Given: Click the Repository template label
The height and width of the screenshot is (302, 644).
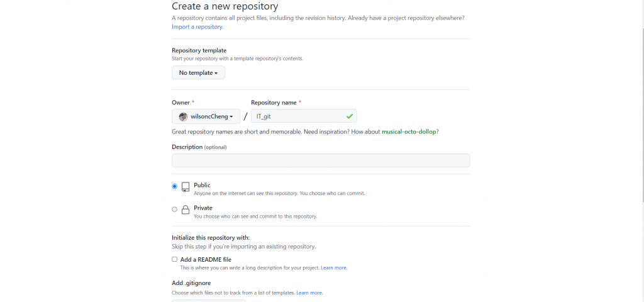Looking at the screenshot, I should click(x=199, y=50).
